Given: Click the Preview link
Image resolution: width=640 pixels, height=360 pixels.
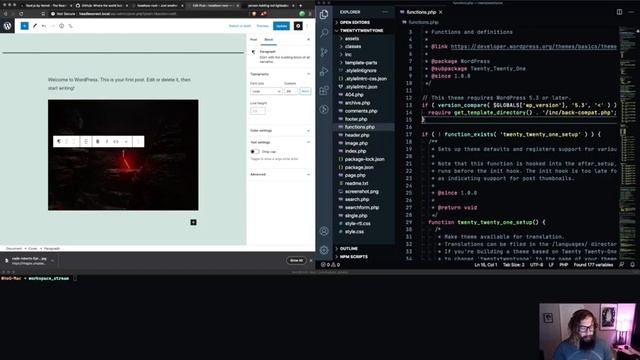Looking at the screenshot, I should pos(262,26).
